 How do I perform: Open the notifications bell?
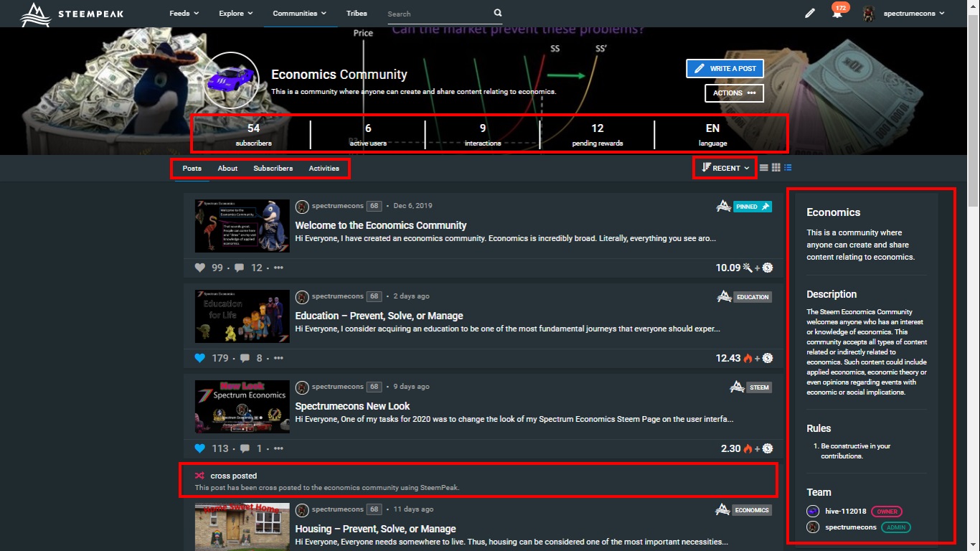[837, 14]
